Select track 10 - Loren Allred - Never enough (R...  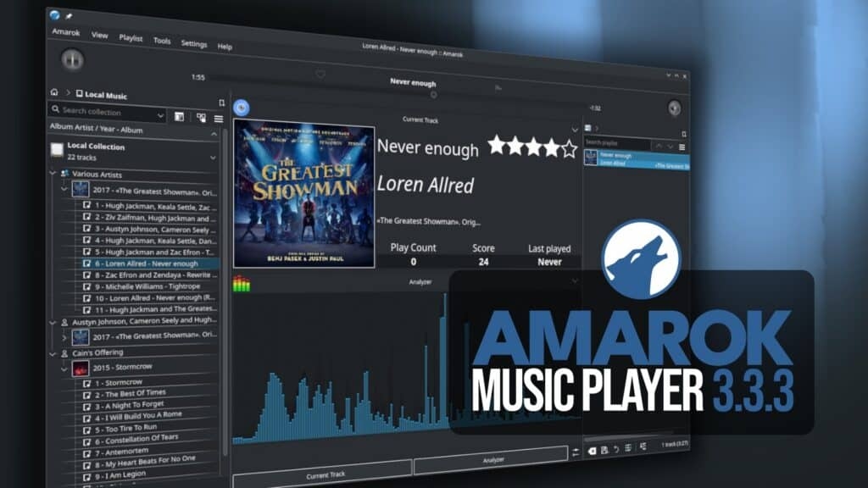point(149,297)
